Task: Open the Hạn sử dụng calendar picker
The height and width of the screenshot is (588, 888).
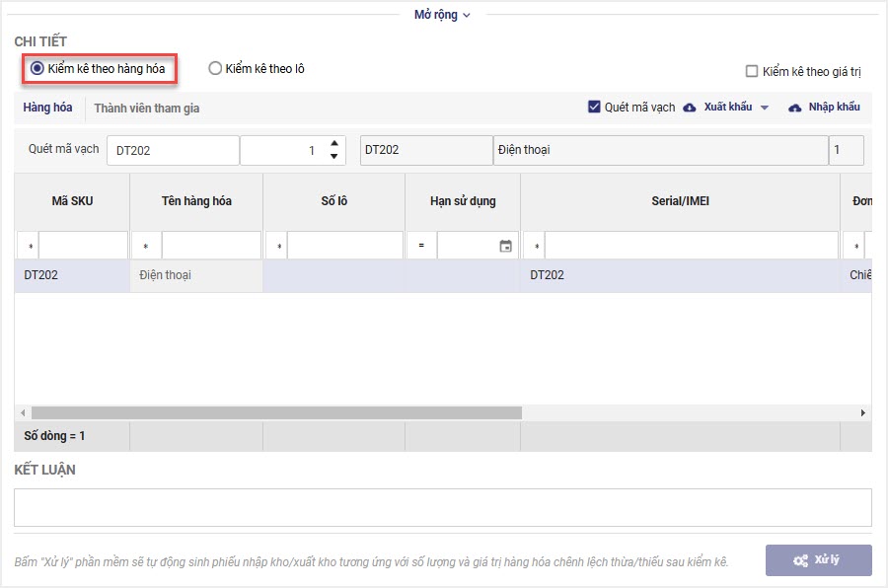Action: pyautogui.click(x=506, y=247)
